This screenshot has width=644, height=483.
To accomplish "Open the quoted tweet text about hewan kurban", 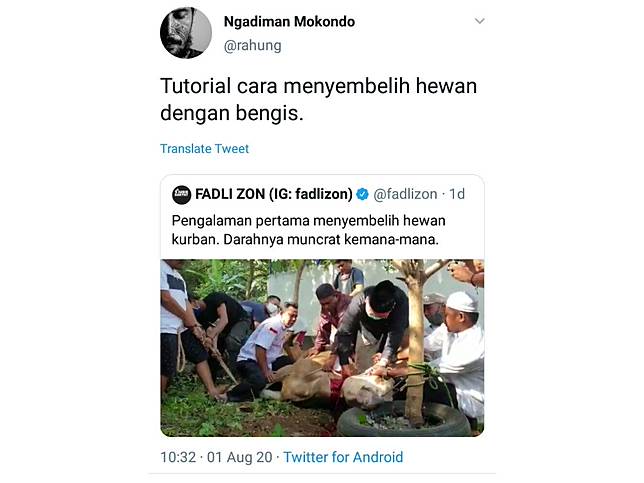I will (308, 230).
